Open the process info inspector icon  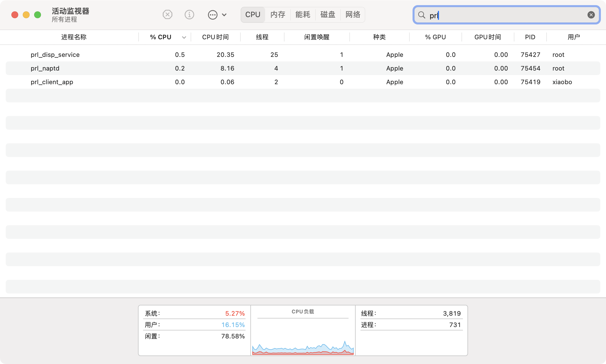click(x=189, y=15)
